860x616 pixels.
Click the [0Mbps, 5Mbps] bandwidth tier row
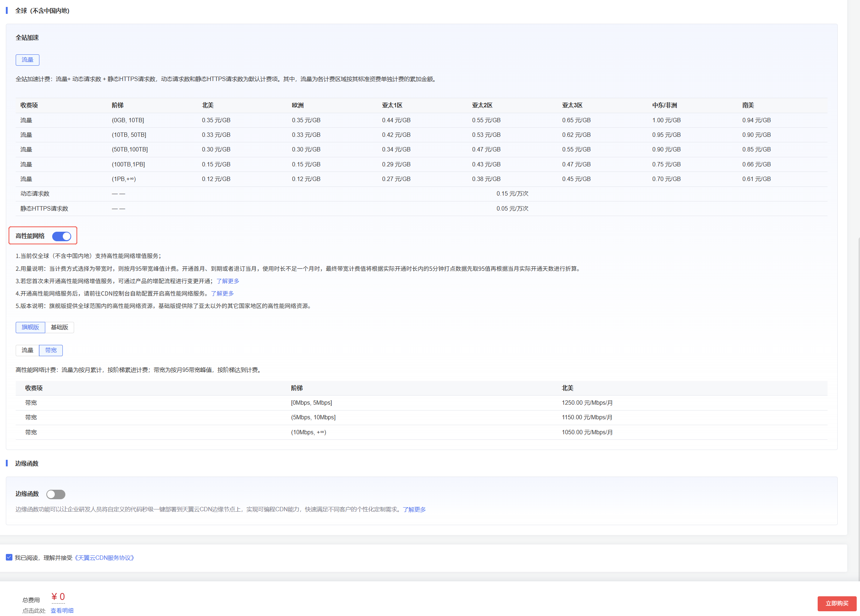click(311, 403)
